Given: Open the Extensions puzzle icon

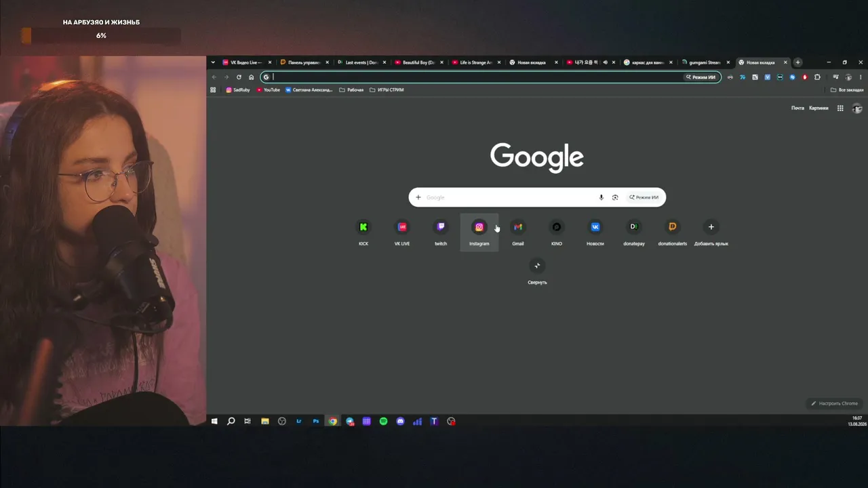Looking at the screenshot, I should click(x=817, y=77).
